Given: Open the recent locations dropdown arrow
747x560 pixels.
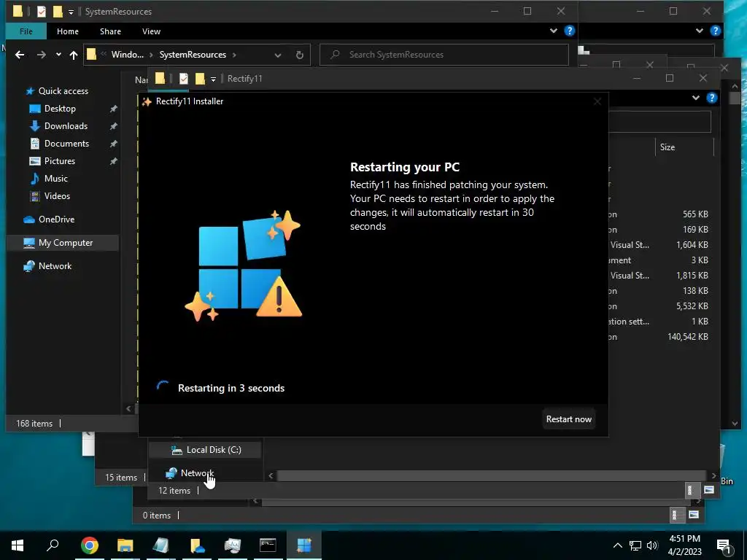Looking at the screenshot, I should 58,54.
